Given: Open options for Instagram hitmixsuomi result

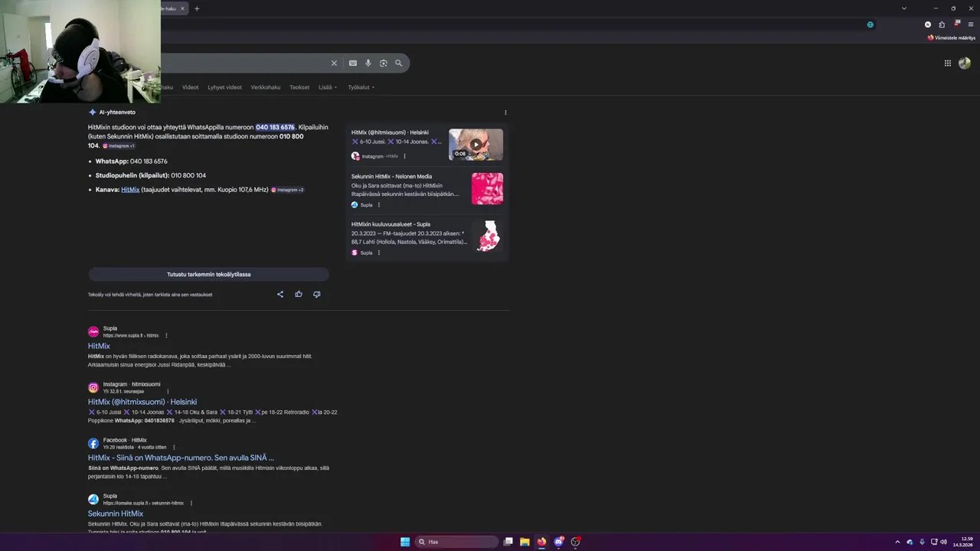Looking at the screenshot, I should (x=168, y=391).
